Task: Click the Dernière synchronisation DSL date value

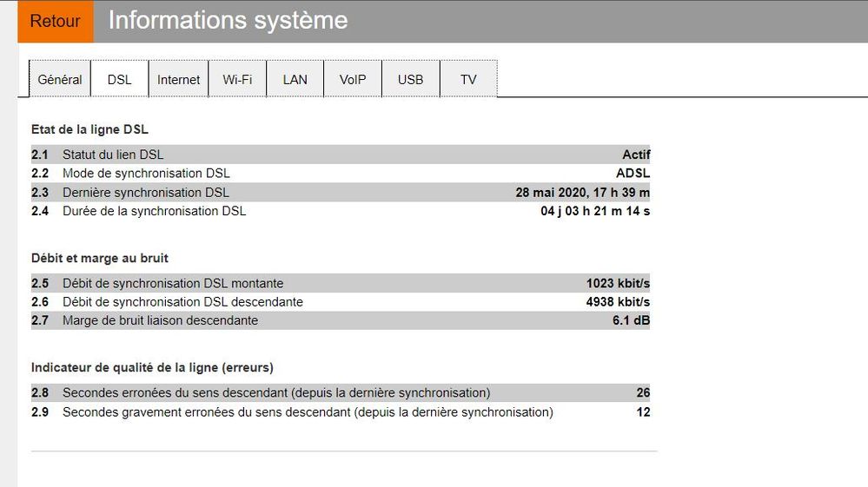Action: tap(582, 192)
